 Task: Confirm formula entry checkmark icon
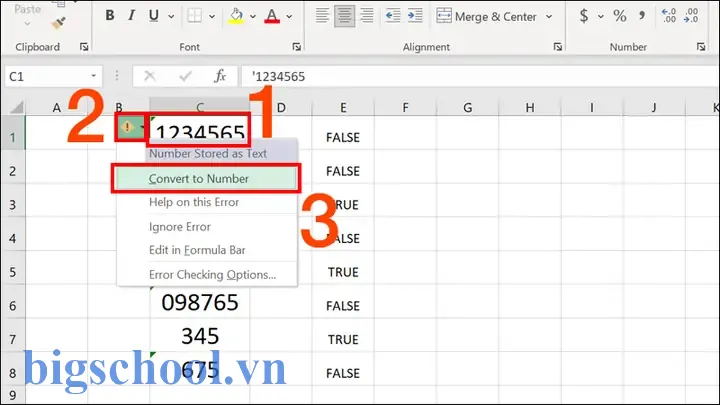(186, 76)
